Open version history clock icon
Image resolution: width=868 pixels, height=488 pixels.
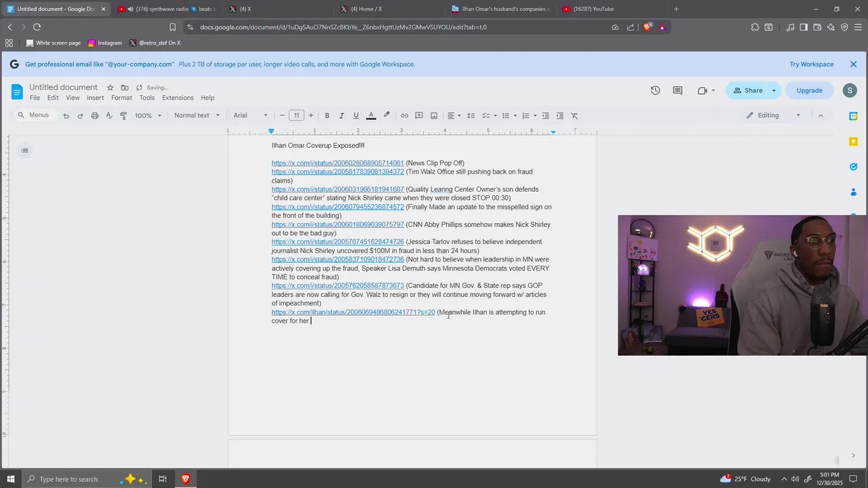click(655, 91)
